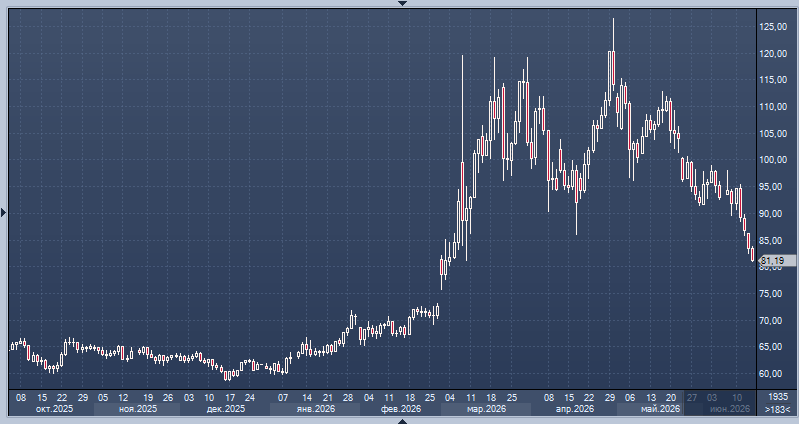Click date 21 on the time axis

tap(328, 398)
